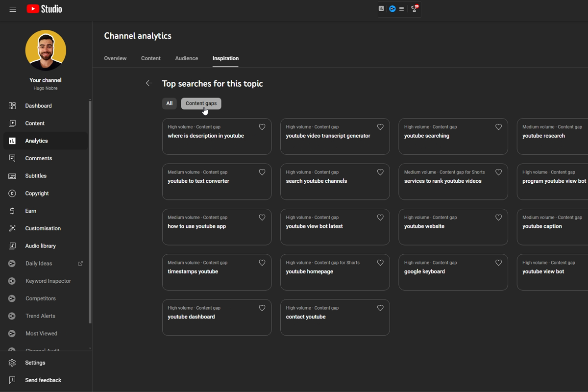Click Send feedback at bottom of sidebar
The height and width of the screenshot is (392, 588).
(43, 380)
